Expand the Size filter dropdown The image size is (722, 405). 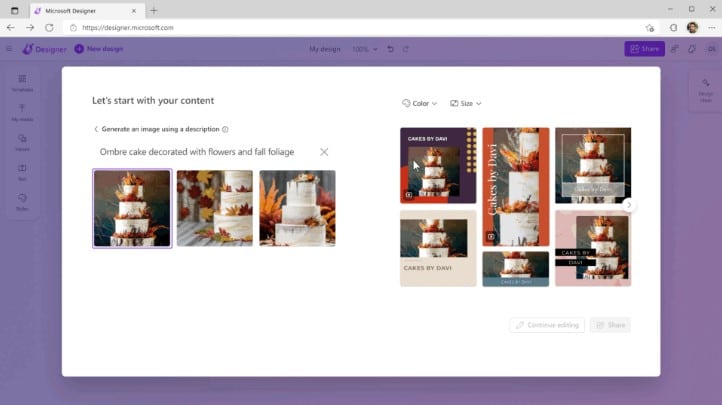pyautogui.click(x=466, y=103)
